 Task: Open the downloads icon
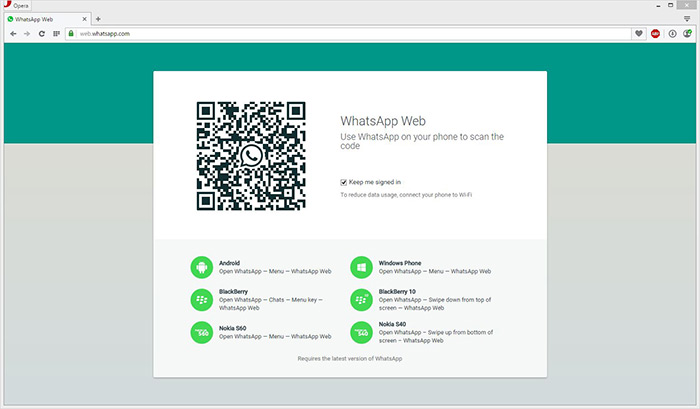tap(672, 33)
